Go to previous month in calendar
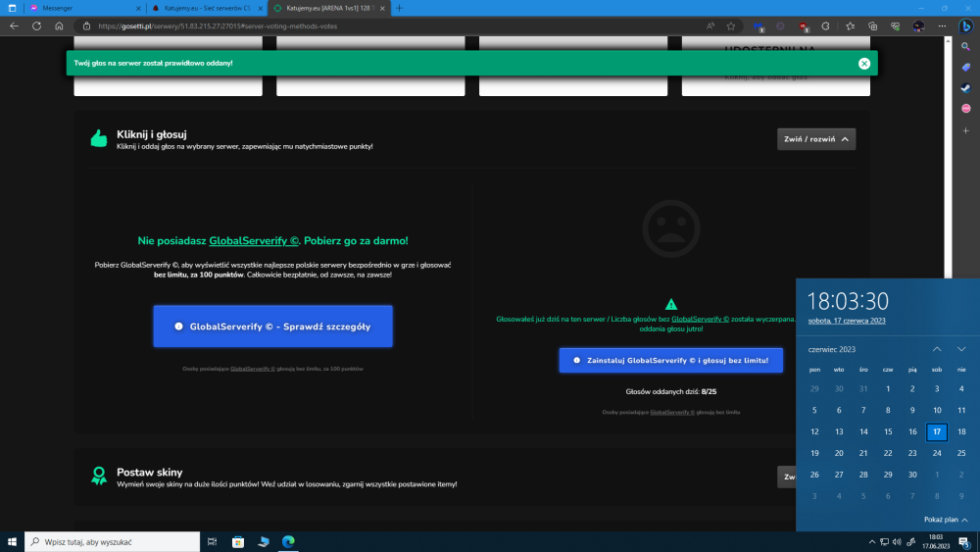This screenshot has height=552, width=980. [x=937, y=349]
